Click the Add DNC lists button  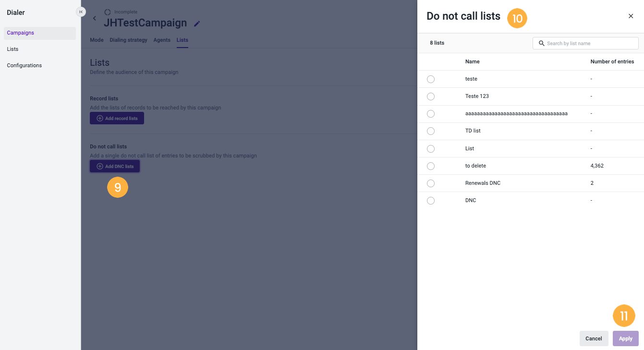tap(115, 166)
